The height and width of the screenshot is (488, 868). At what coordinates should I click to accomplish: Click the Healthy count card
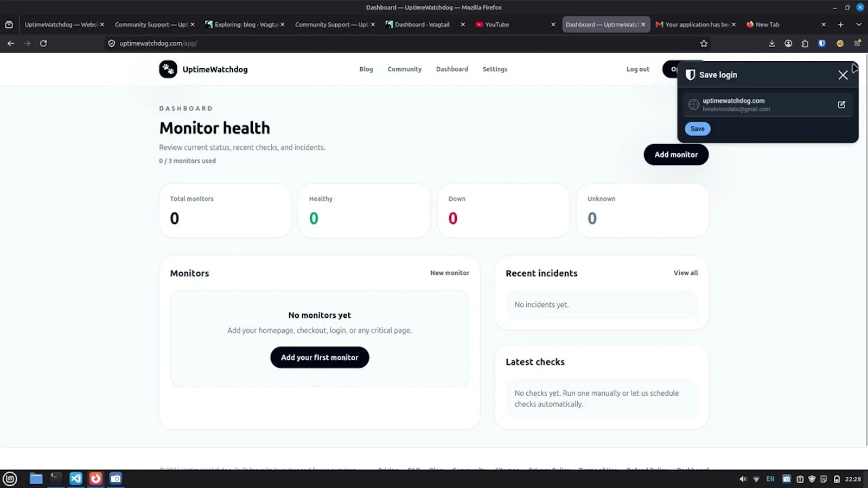[x=364, y=210]
